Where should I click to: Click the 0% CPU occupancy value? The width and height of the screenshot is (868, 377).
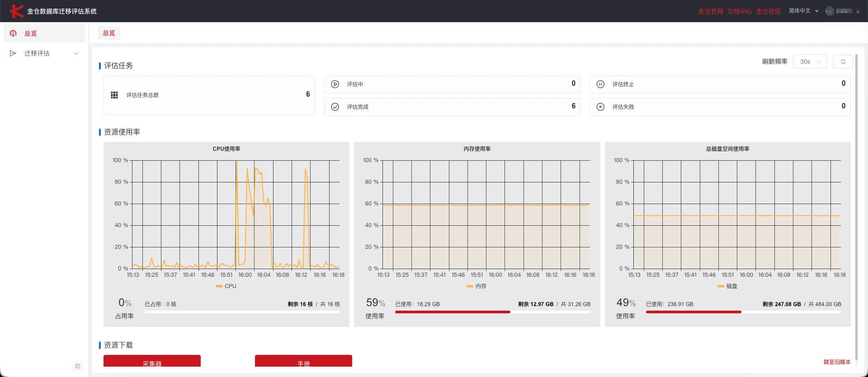[x=125, y=303]
